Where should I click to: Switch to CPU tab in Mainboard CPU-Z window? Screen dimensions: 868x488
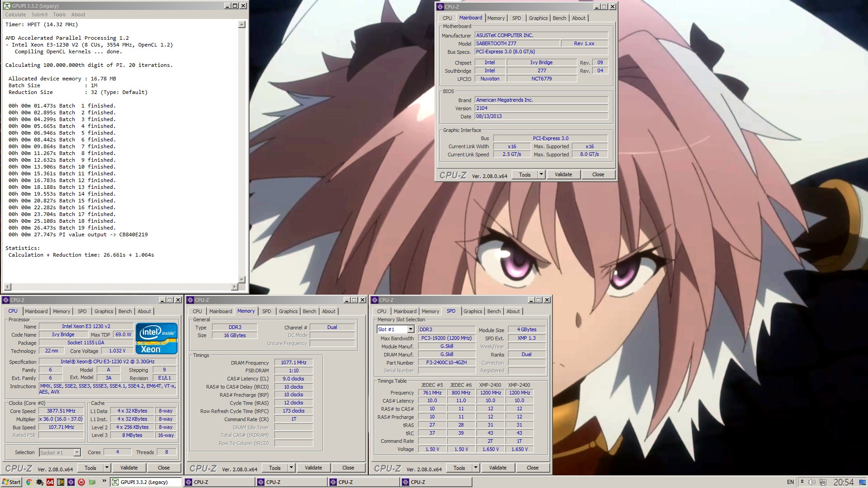447,18
